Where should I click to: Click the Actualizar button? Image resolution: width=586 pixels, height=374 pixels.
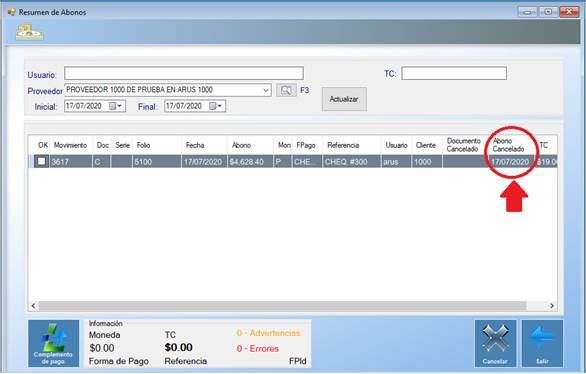pos(344,99)
